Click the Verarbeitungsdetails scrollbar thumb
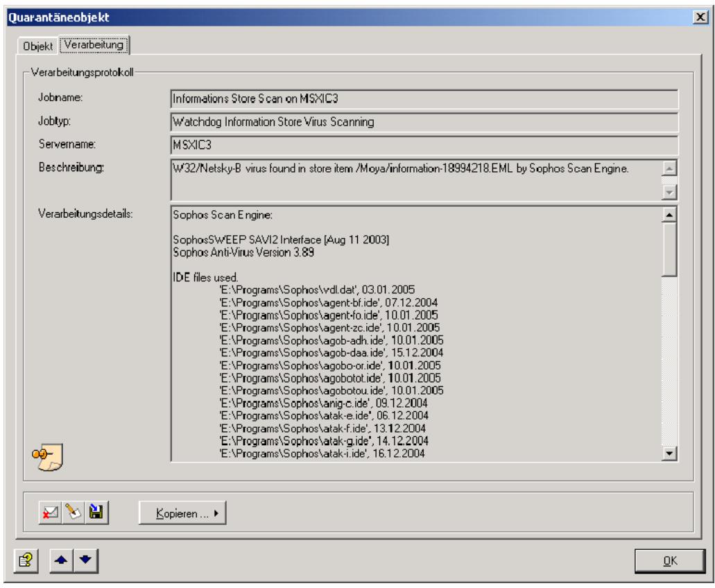Image resolution: width=715 pixels, height=588 pixels. [669, 249]
